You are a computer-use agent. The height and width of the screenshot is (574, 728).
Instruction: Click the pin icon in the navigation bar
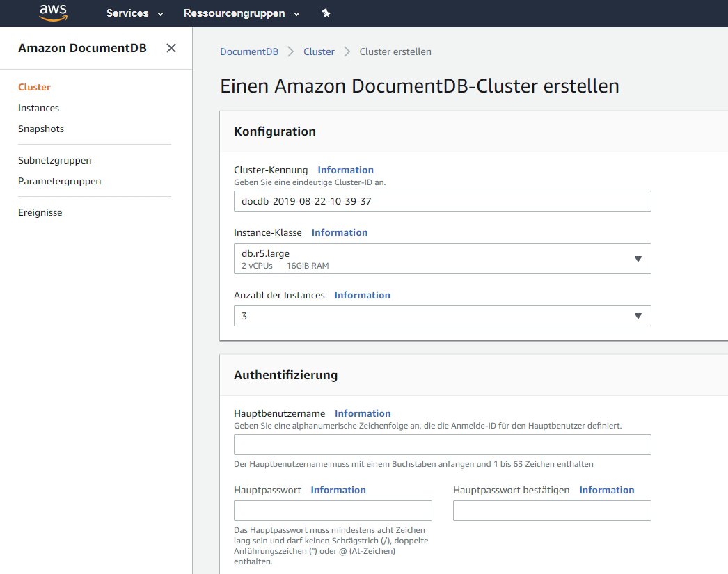click(325, 13)
